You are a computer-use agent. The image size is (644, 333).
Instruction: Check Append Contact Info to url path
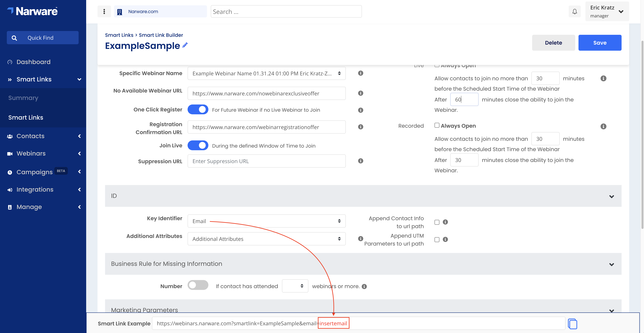pos(437,222)
